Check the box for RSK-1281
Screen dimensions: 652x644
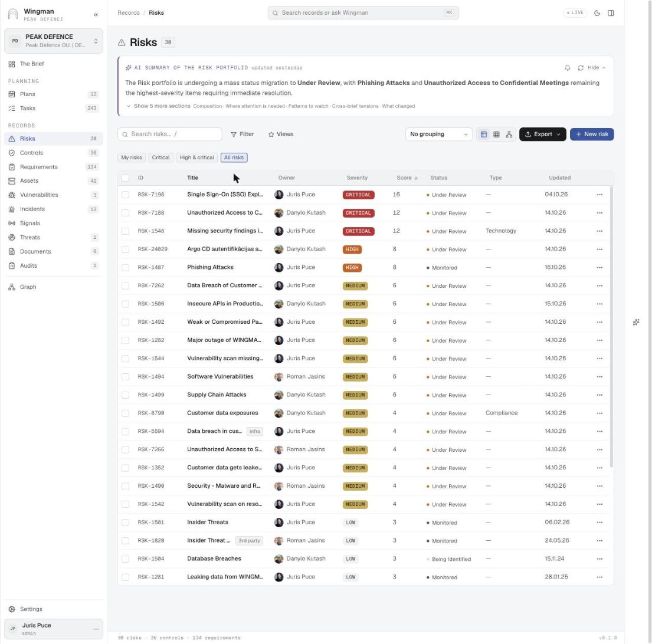[125, 577]
